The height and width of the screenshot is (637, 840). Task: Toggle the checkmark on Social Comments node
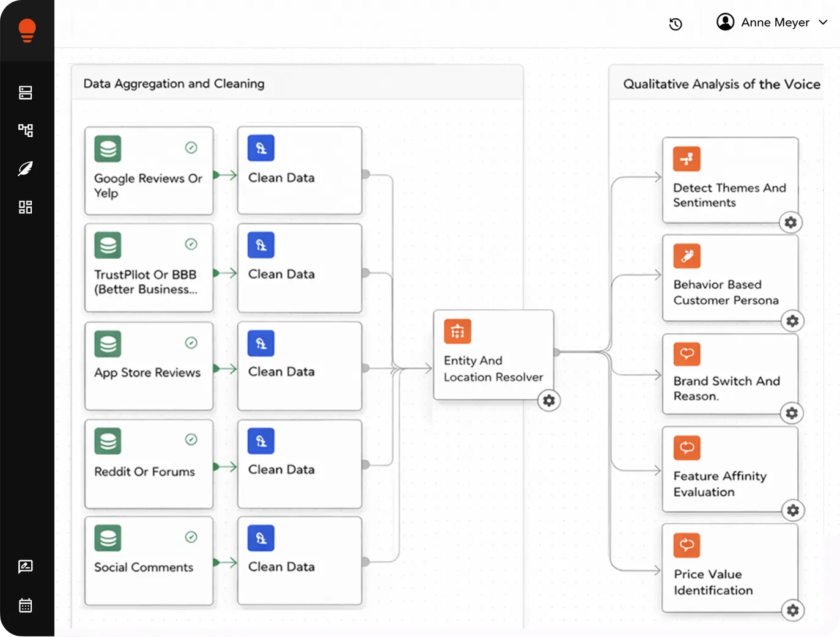point(191,536)
